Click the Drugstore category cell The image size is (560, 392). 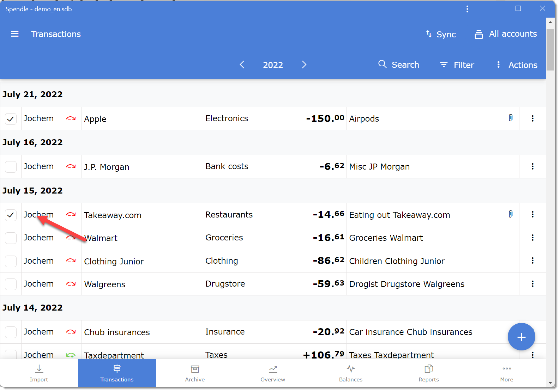[x=246, y=284]
